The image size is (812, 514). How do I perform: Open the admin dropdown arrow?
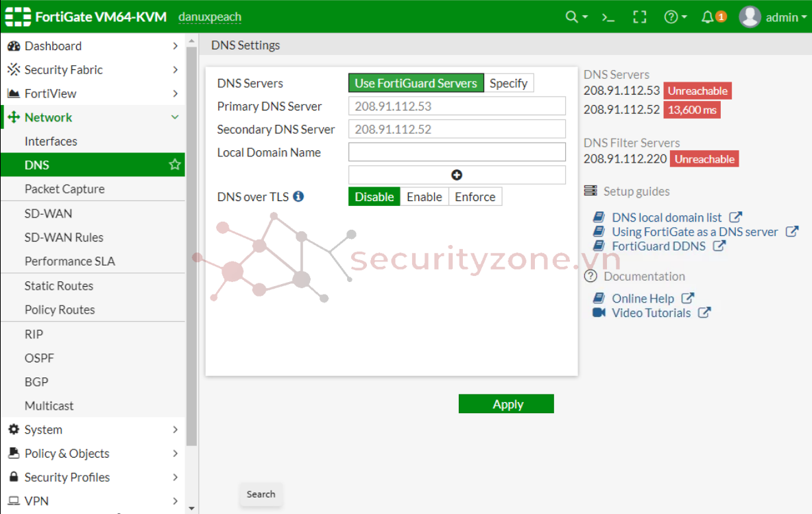coord(804,17)
